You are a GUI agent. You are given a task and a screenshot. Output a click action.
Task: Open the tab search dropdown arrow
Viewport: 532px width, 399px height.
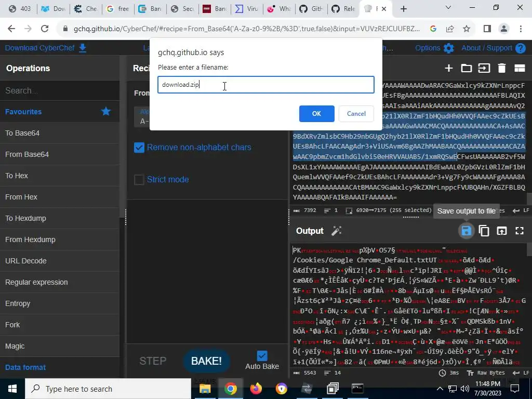click(448, 7)
